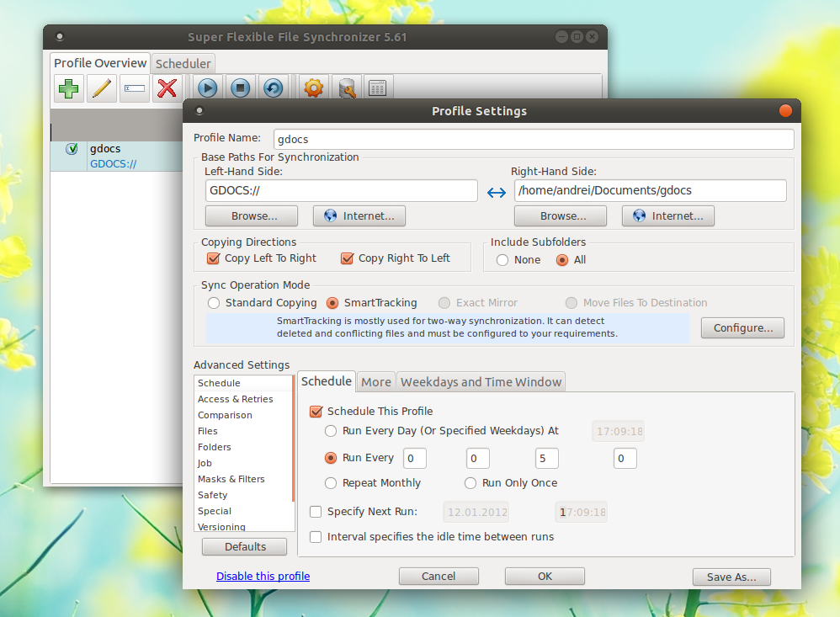840x617 pixels.
Task: Toggle Schedule This Profile checkbox
Action: 316,412
